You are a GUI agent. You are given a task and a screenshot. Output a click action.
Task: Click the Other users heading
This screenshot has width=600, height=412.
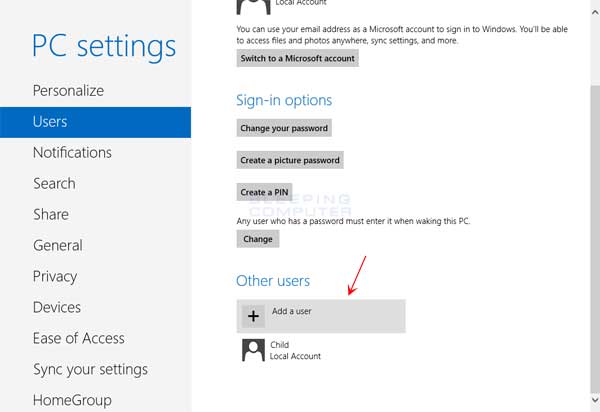(x=273, y=281)
